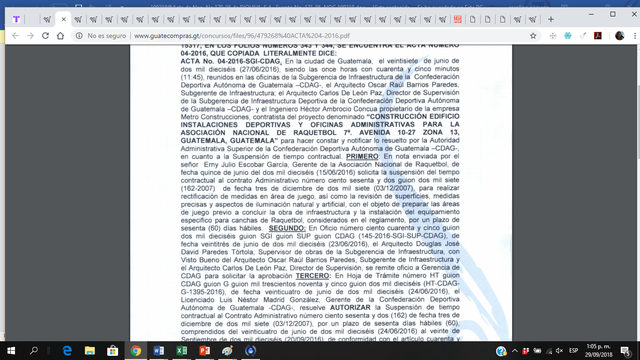Switch to the red icon tab

click(x=458, y=19)
